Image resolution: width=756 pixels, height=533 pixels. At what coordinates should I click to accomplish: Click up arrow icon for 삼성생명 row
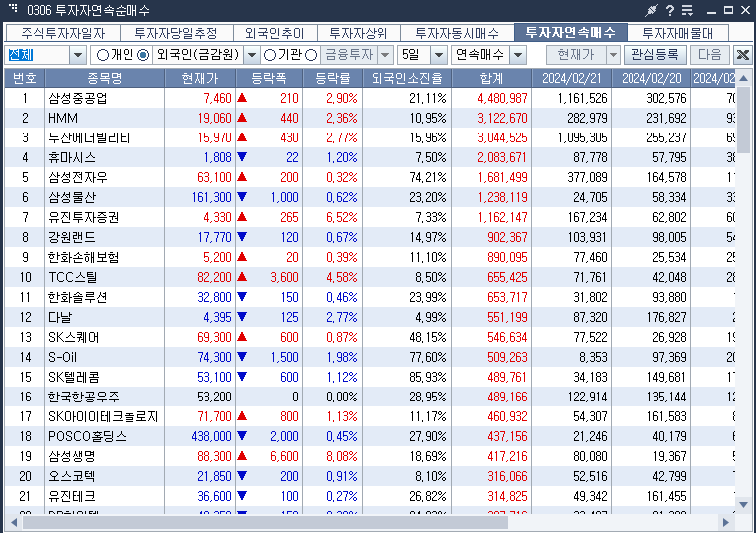pos(242,456)
